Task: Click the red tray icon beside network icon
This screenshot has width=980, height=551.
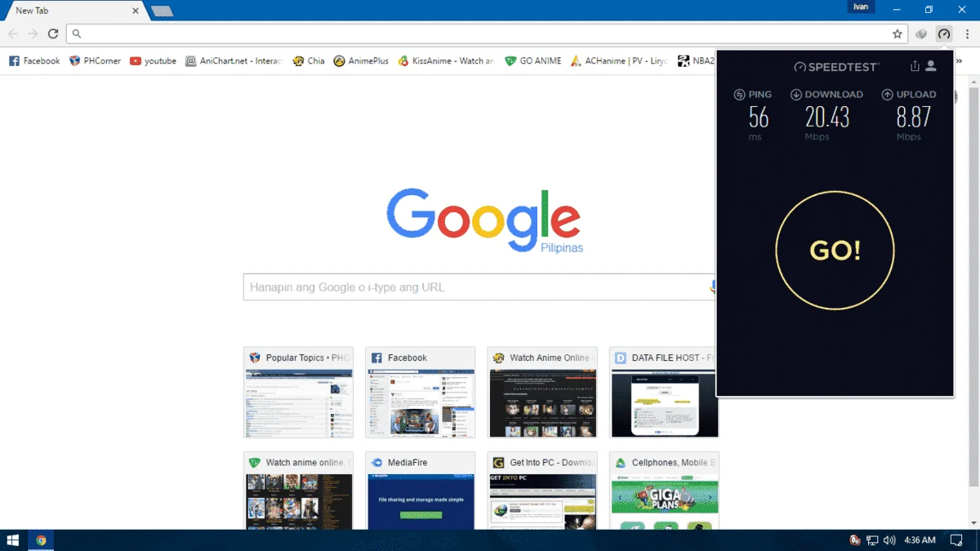Action: [x=855, y=540]
